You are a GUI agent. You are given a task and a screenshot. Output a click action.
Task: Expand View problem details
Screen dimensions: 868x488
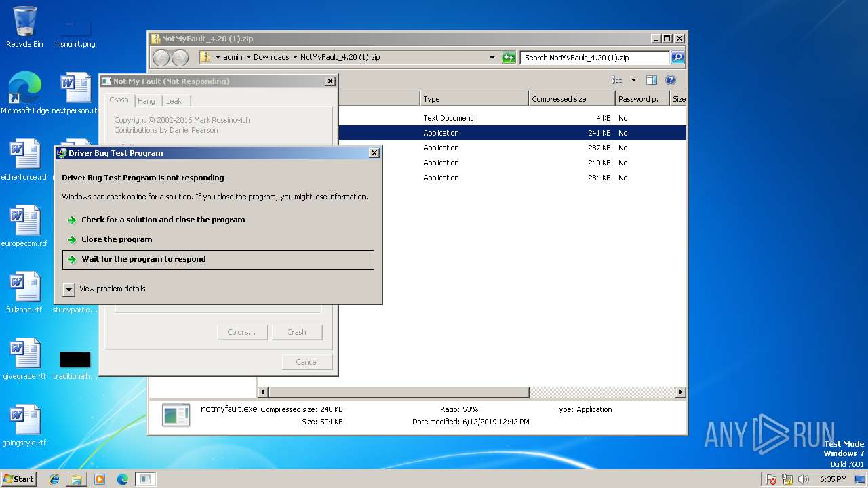pyautogui.click(x=105, y=289)
